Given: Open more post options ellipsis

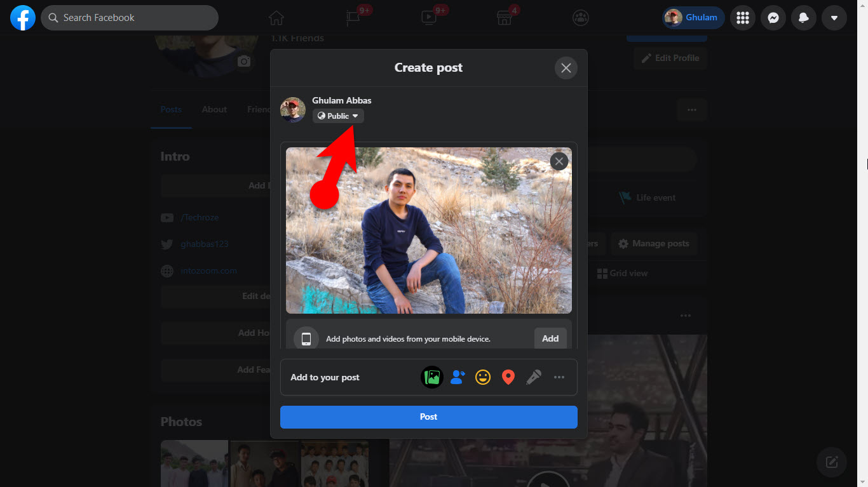Looking at the screenshot, I should click(x=559, y=377).
